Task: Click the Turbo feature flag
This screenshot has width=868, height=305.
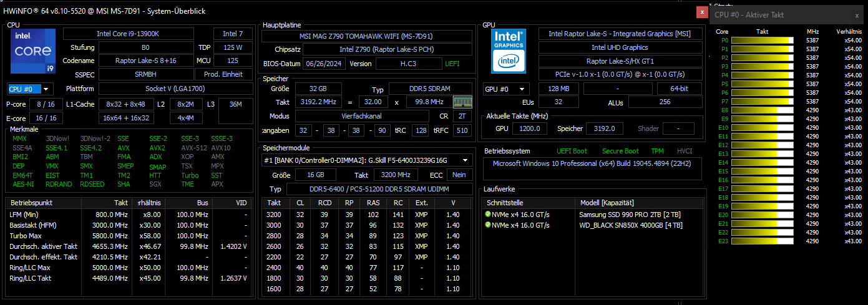Action: coord(190,175)
